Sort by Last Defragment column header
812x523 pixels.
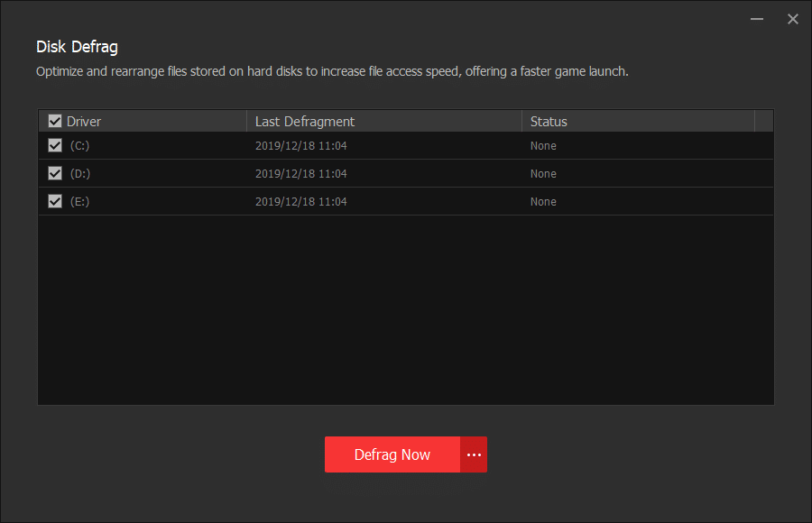point(305,121)
